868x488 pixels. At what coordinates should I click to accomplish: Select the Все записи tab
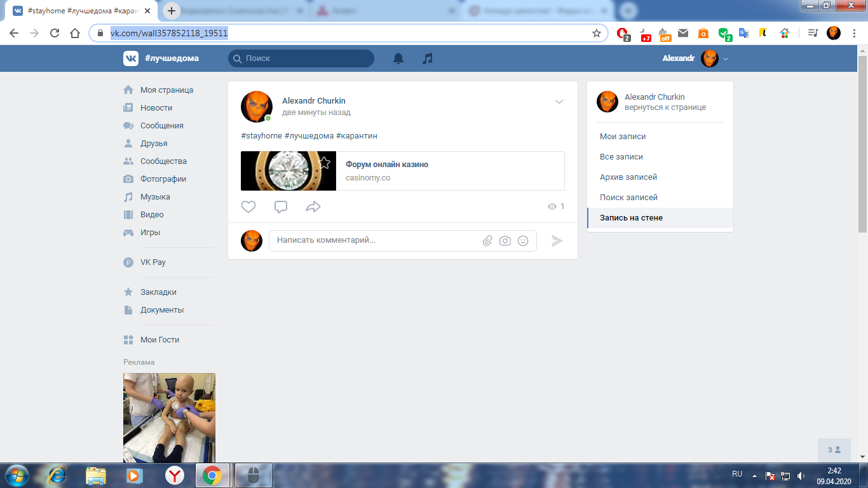coord(660,157)
